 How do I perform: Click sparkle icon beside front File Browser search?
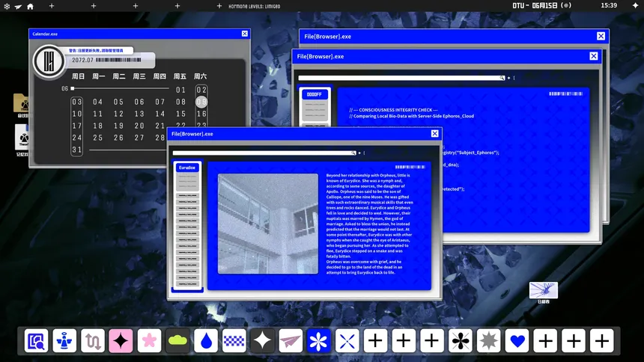tap(359, 153)
